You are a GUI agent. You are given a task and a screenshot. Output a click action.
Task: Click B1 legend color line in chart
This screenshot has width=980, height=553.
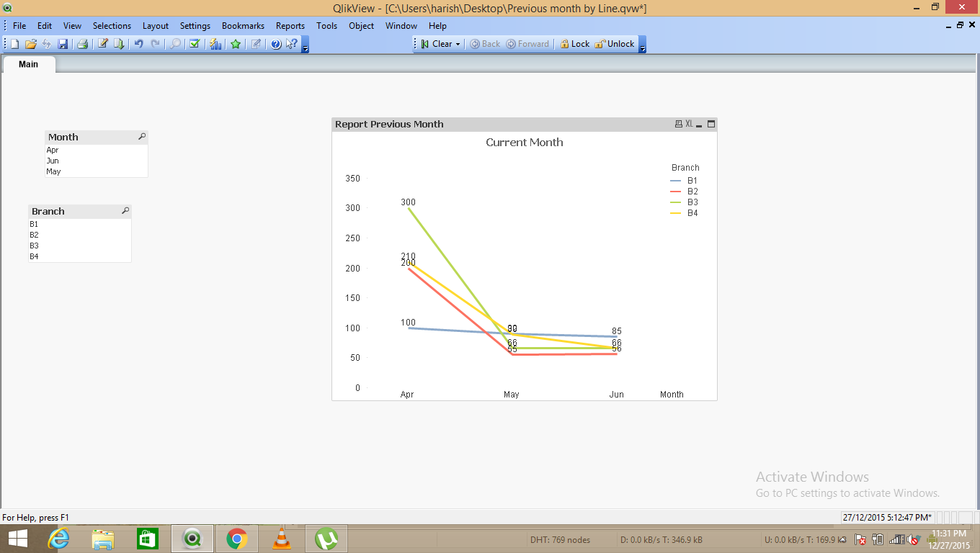pos(675,181)
